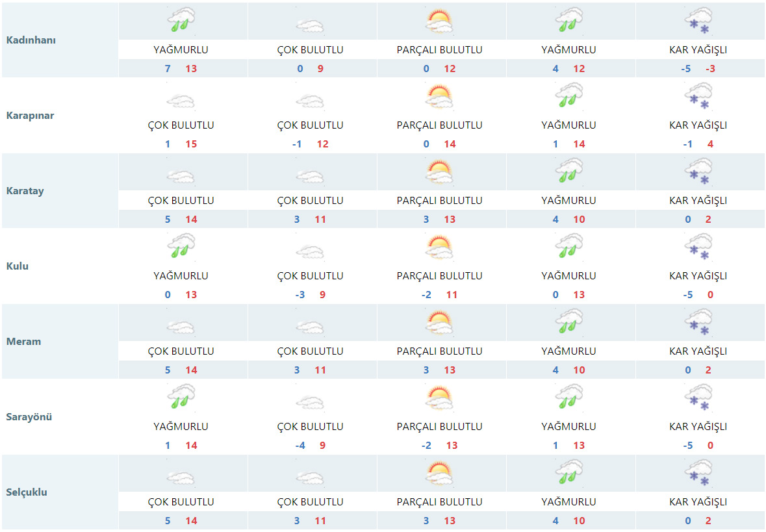Select the rainy weather icon in Karatay row
This screenshot has height=532, width=766.
point(569,172)
